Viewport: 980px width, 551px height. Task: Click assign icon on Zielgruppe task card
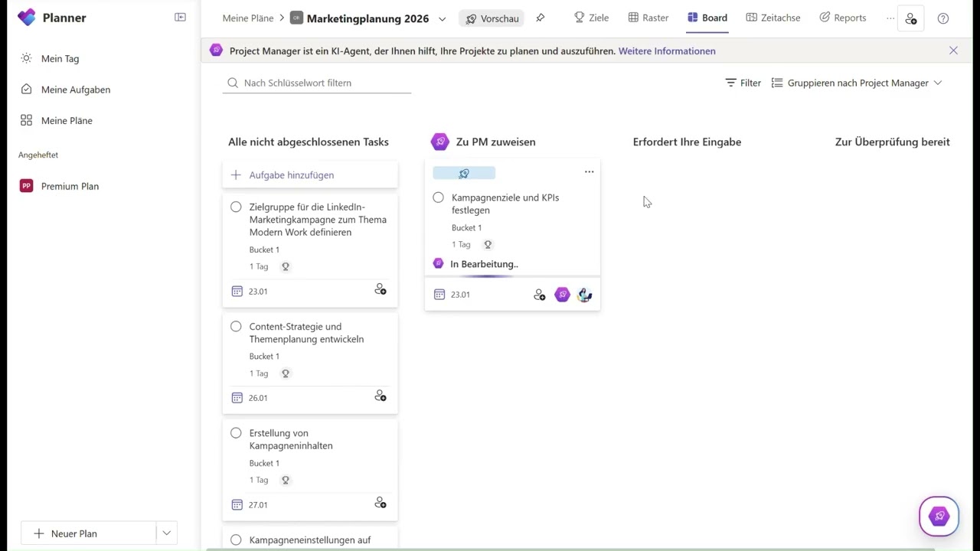381,289
